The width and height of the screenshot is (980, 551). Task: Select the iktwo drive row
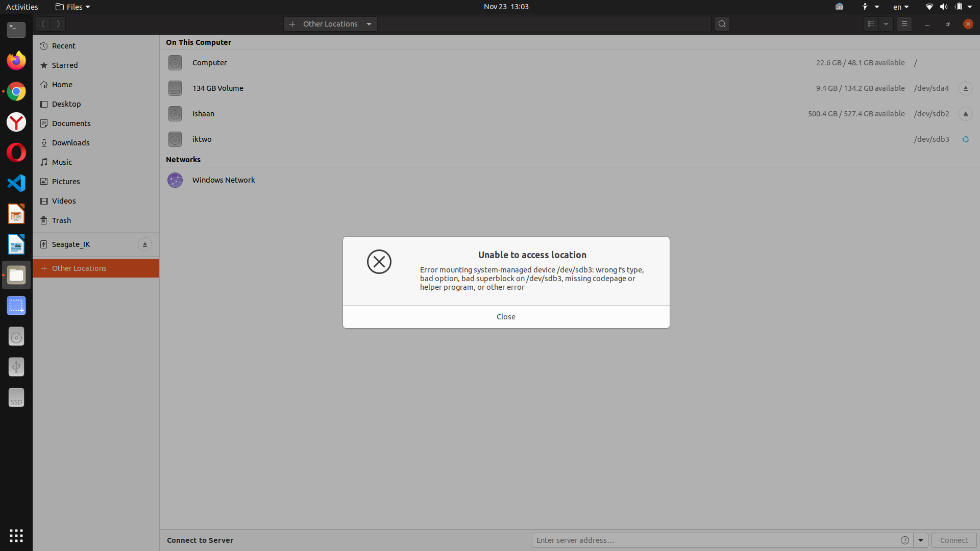pos(570,139)
